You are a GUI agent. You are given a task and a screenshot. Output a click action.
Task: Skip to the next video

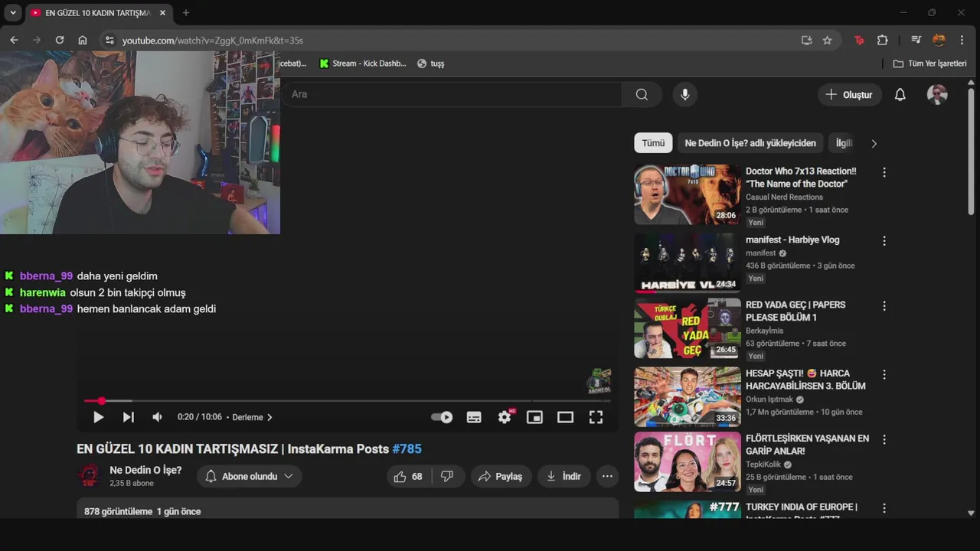(128, 417)
